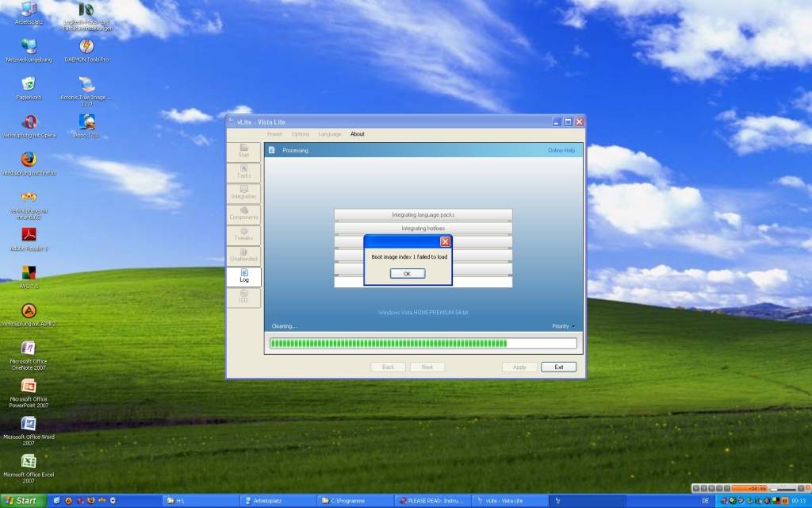This screenshot has height=508, width=812.
Task: Open the About menu in vLite
Action: [358, 133]
